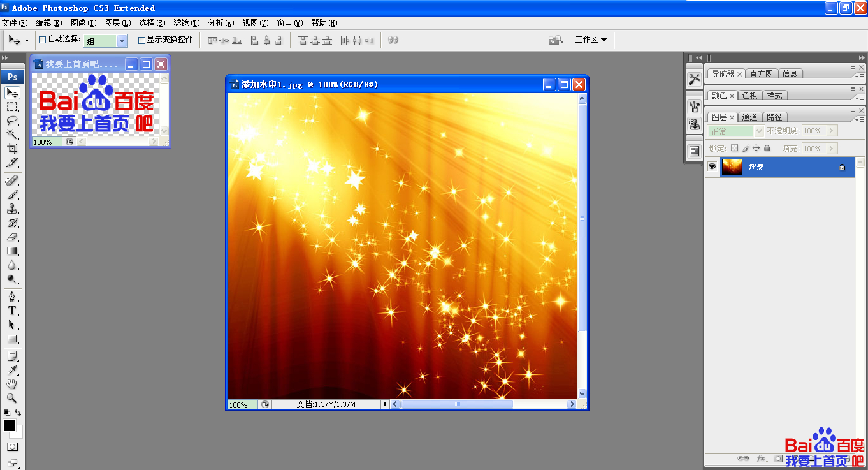
Task: Open the 滤镜 menu
Action: (x=187, y=23)
